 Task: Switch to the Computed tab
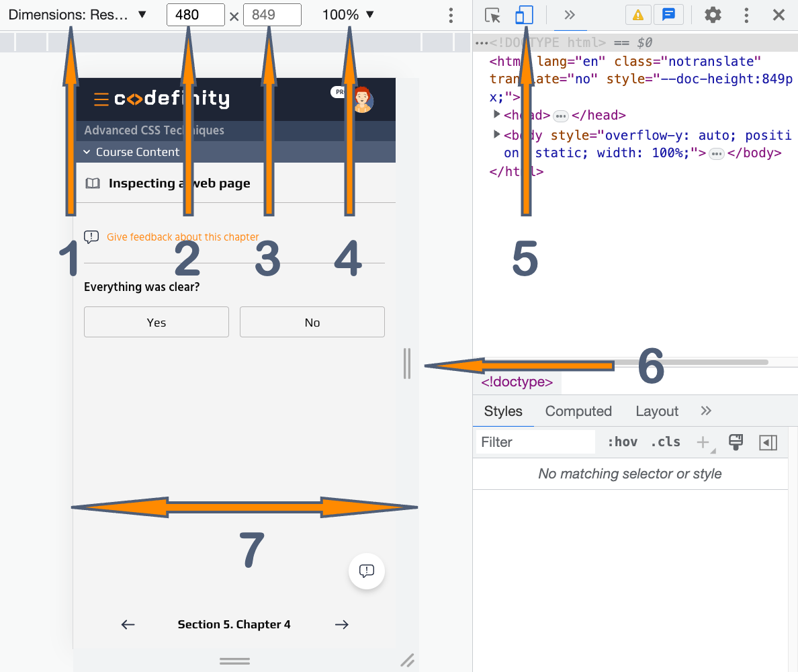578,411
